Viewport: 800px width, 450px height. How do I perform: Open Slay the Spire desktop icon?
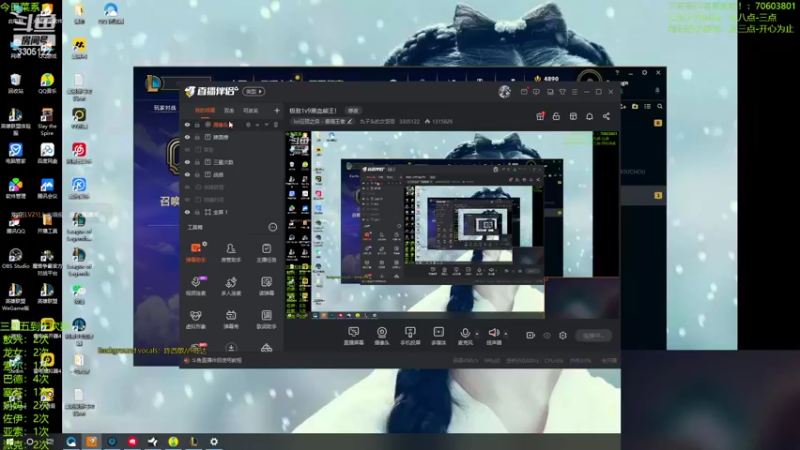click(47, 122)
